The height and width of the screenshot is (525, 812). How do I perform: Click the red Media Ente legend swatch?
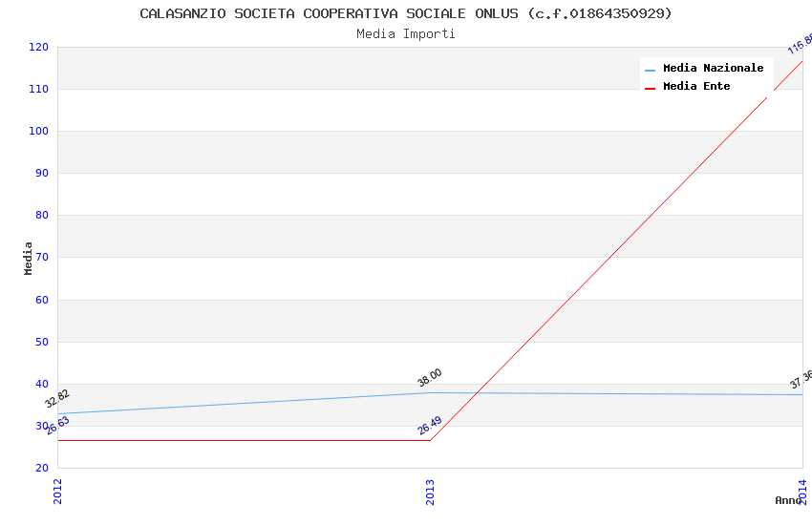[x=650, y=89]
